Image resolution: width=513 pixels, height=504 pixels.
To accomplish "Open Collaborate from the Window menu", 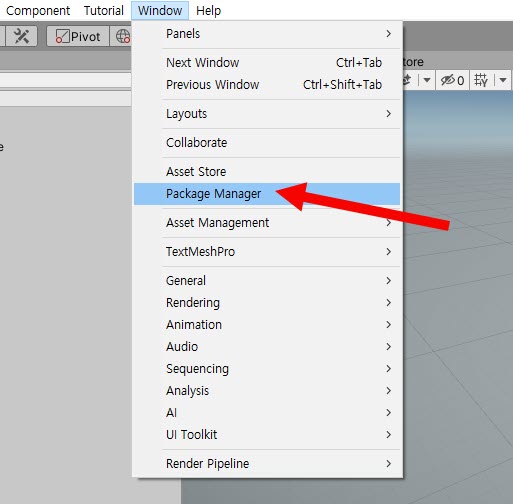I will coord(267,143).
